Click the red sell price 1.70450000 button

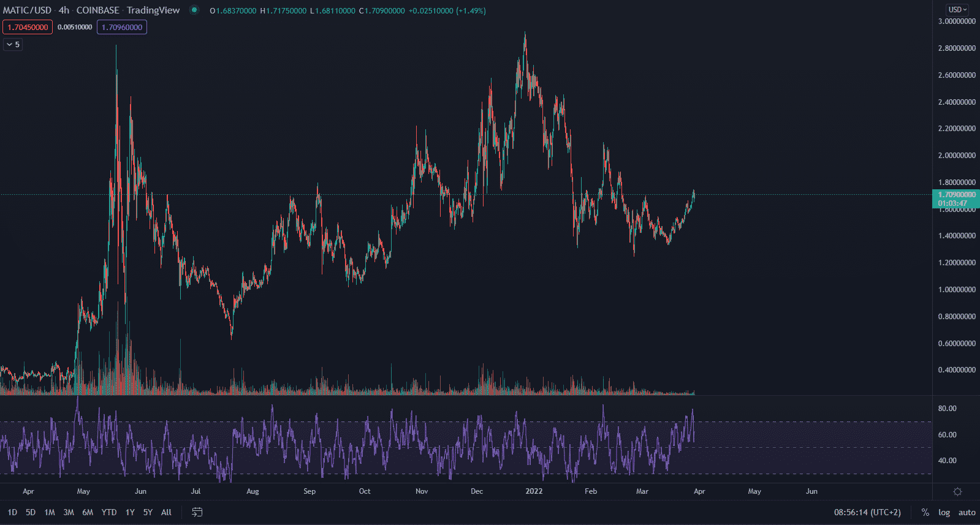pyautogui.click(x=28, y=27)
